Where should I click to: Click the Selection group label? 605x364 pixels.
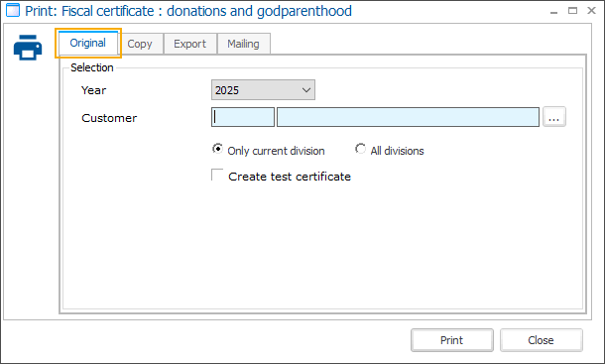(92, 67)
